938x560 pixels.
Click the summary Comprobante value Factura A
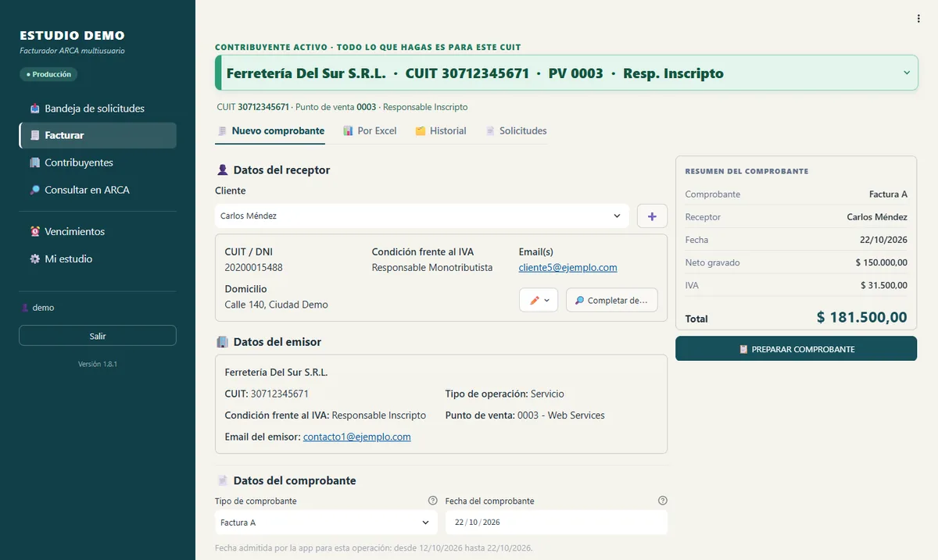(888, 194)
